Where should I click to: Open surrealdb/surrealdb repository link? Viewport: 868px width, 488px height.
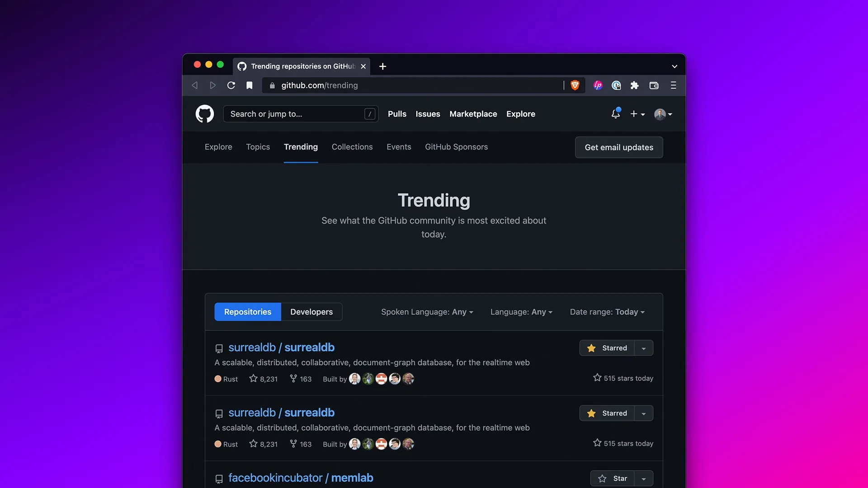coord(281,347)
